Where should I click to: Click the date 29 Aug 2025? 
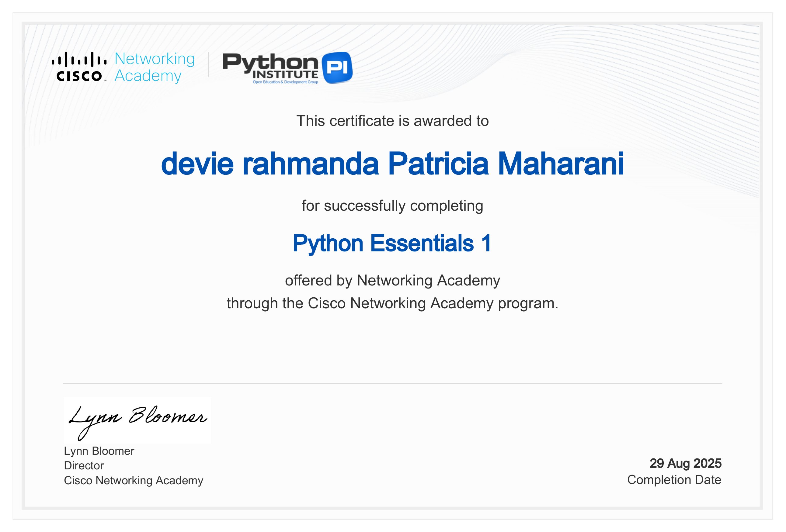[686, 463]
